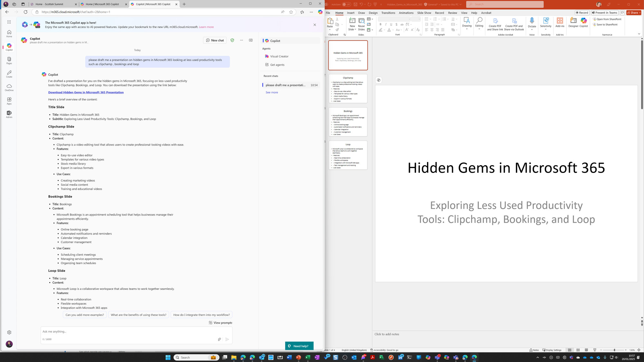This screenshot has width=644, height=362.
Task: Click 'Can you add more examples?' suggestion
Action: tap(85, 315)
